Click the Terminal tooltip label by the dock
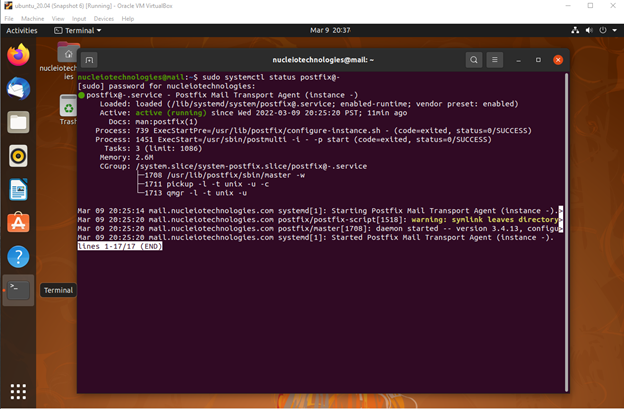624x409 pixels. point(58,290)
